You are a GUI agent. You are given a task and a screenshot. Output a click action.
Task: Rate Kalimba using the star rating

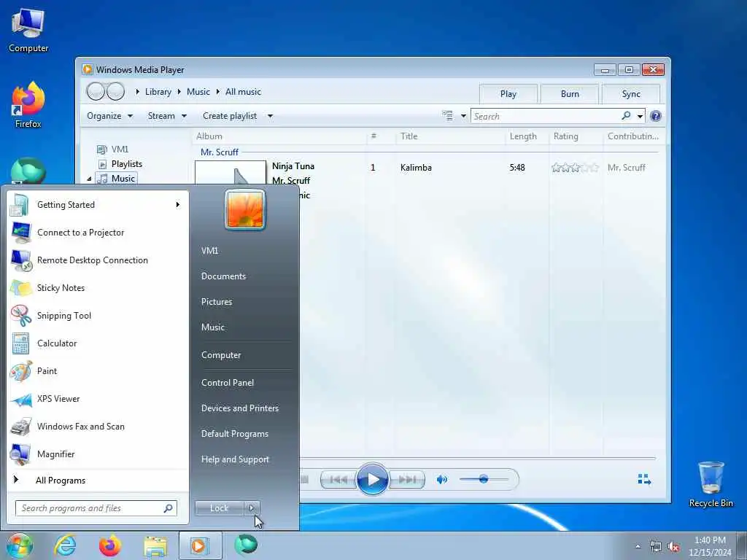click(x=575, y=168)
